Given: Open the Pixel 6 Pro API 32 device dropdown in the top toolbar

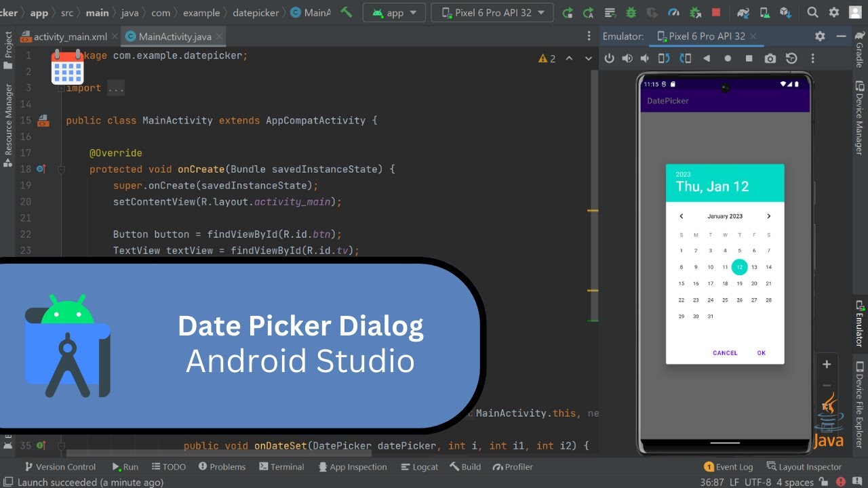Looking at the screenshot, I should (492, 12).
